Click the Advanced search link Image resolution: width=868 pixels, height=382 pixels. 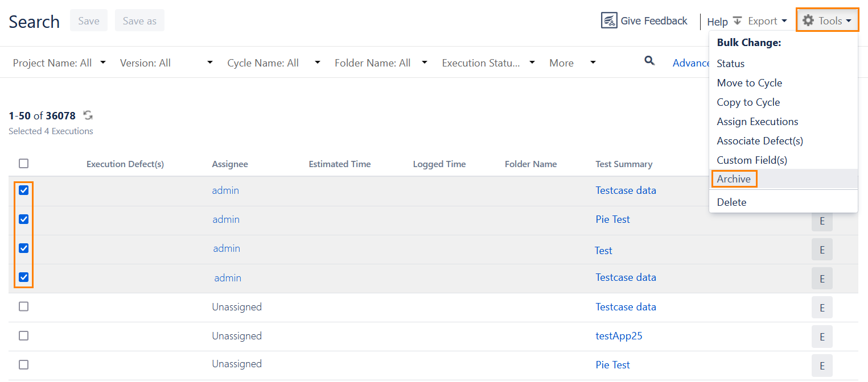pos(690,63)
